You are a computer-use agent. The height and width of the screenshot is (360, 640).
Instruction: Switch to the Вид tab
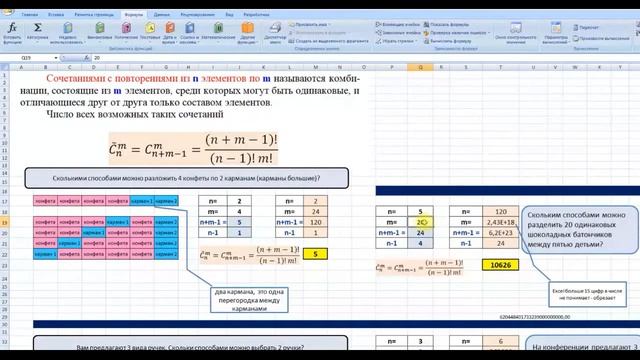pos(229,15)
